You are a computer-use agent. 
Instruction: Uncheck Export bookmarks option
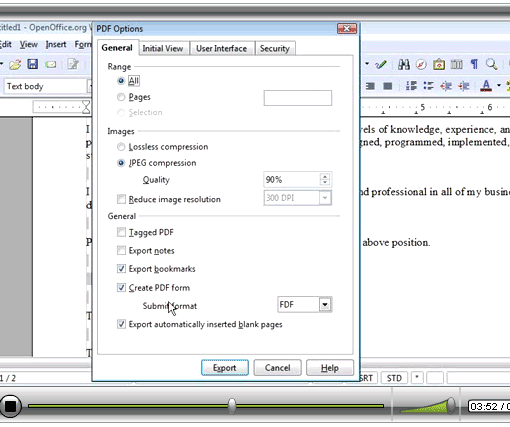121,269
